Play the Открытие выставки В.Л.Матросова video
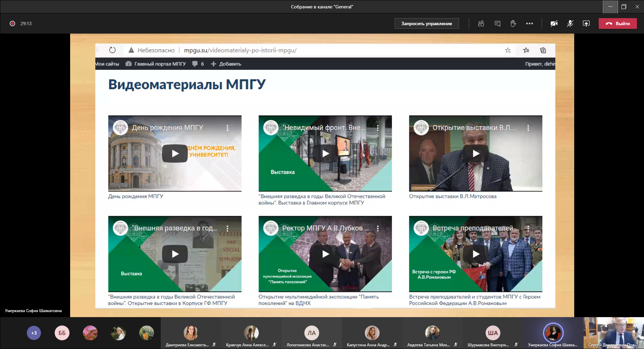This screenshot has width=644, height=349. tap(476, 154)
